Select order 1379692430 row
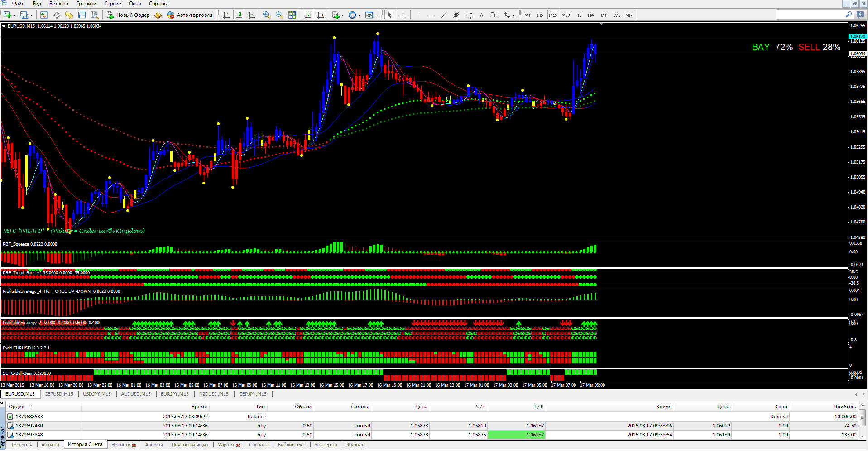 [x=432, y=426]
